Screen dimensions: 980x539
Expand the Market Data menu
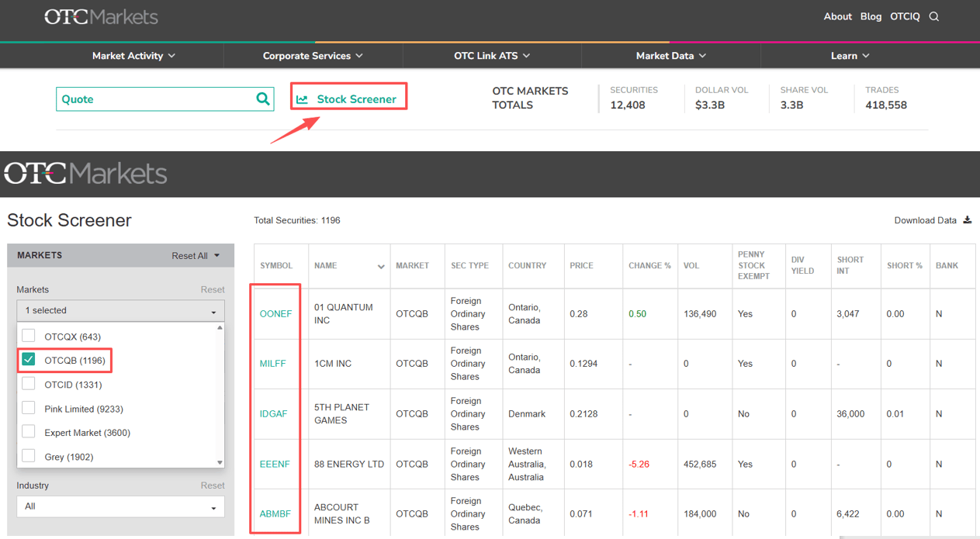(x=671, y=56)
